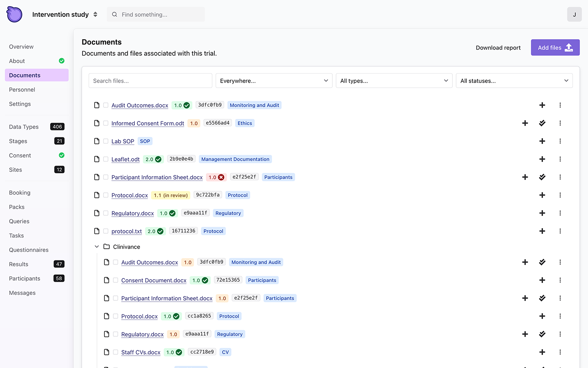Screen dimensions: 588x368
Task: Click plus icon on protocol.txt row
Action: tap(542, 231)
